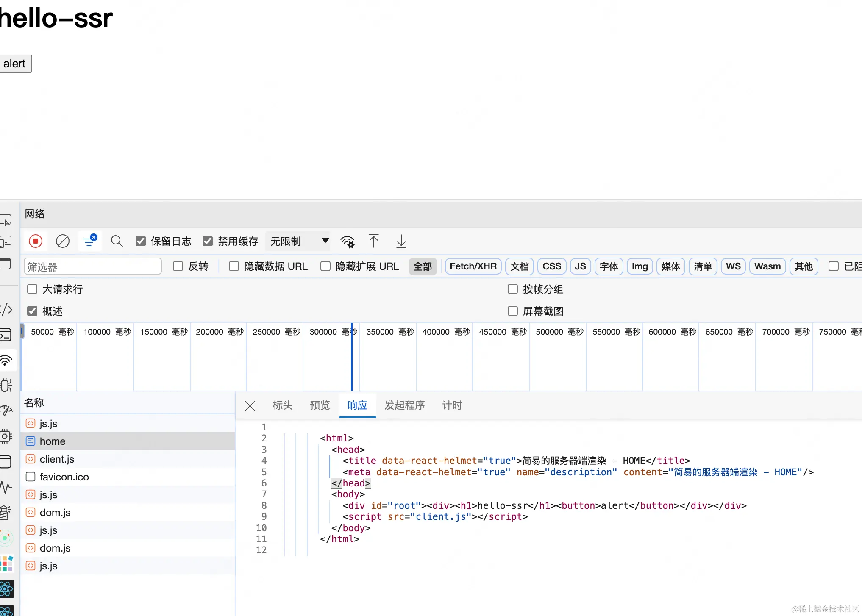
Task: Click the script src client.js response line
Action: pyautogui.click(x=435, y=516)
